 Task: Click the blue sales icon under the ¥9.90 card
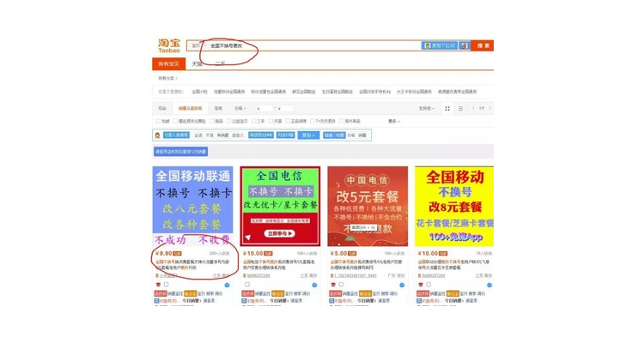pos(156,301)
